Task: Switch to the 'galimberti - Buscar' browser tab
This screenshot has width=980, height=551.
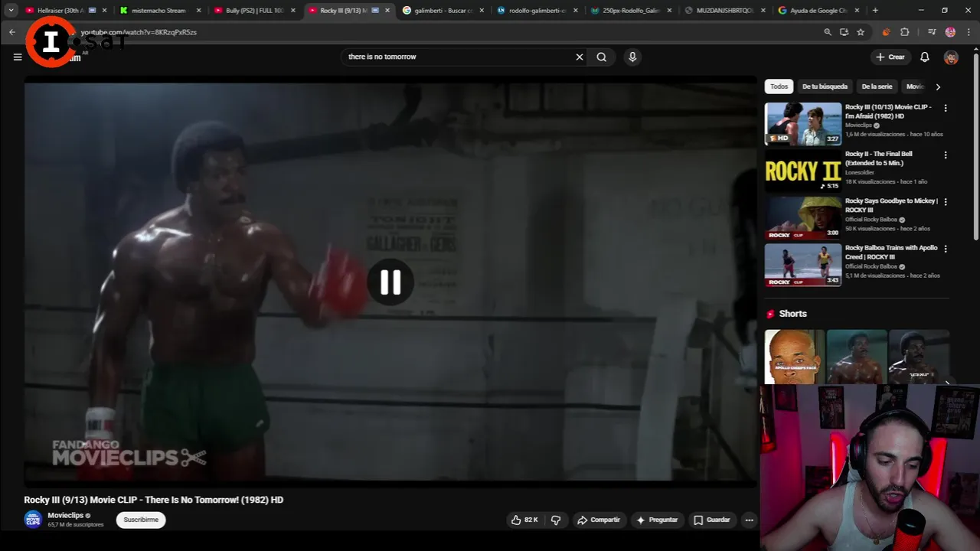Action: (444, 11)
